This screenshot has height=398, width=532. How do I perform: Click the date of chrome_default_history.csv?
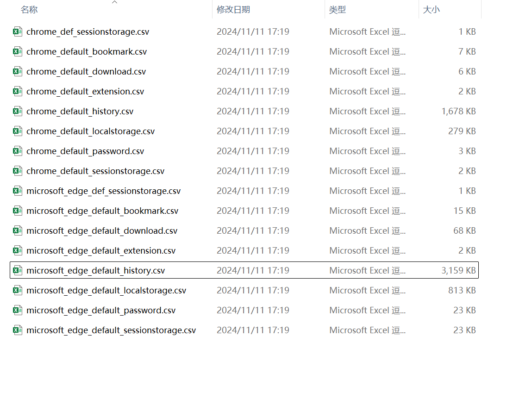253,111
